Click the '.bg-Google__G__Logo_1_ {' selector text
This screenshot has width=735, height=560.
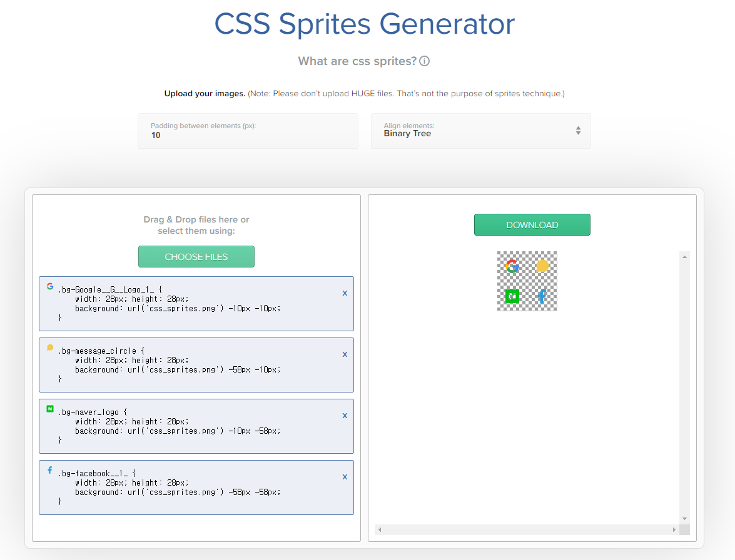point(110,290)
